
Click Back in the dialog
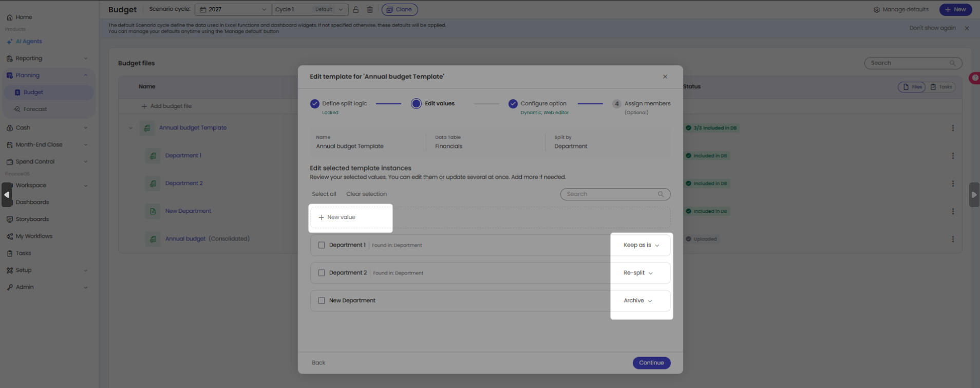[x=318, y=363]
